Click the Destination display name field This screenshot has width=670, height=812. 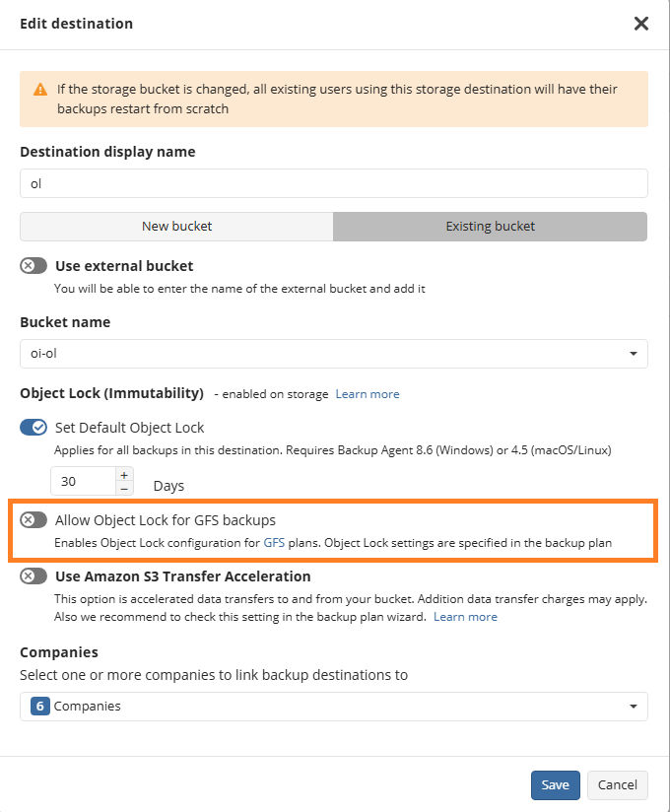coord(334,183)
